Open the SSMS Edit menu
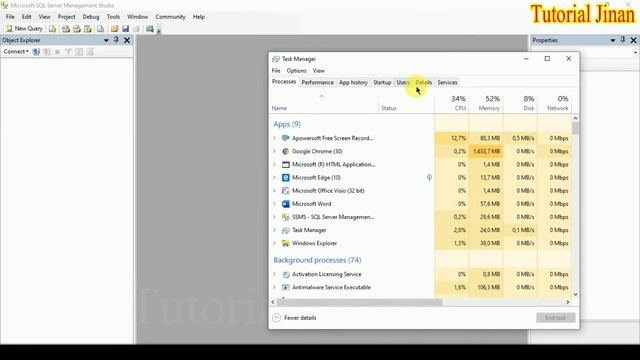The height and width of the screenshot is (360, 640). click(27, 17)
